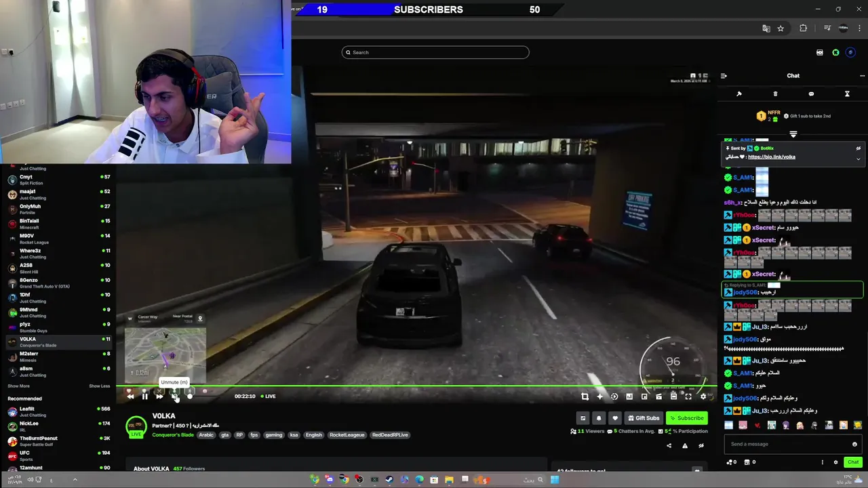Select the Arabic tag

(x=206, y=434)
